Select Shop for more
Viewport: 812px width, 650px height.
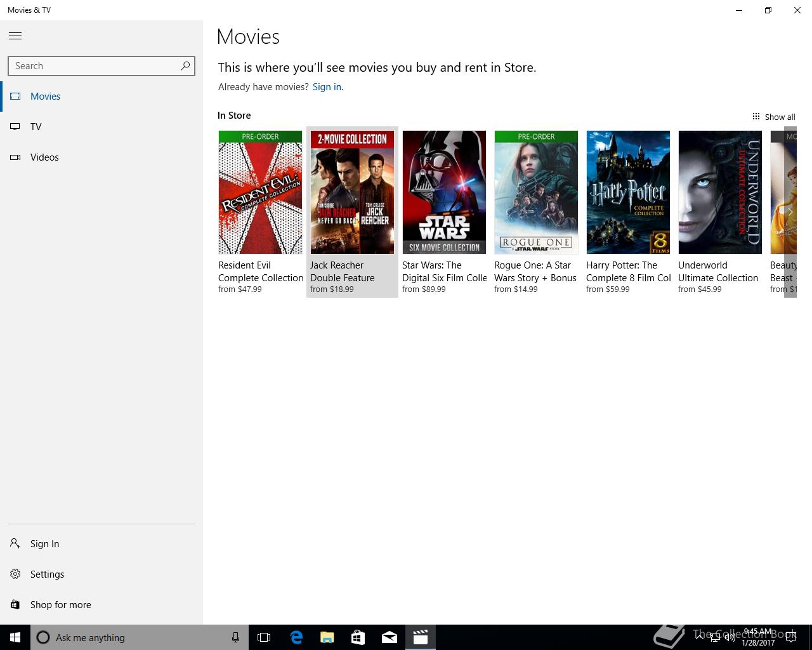click(101, 605)
